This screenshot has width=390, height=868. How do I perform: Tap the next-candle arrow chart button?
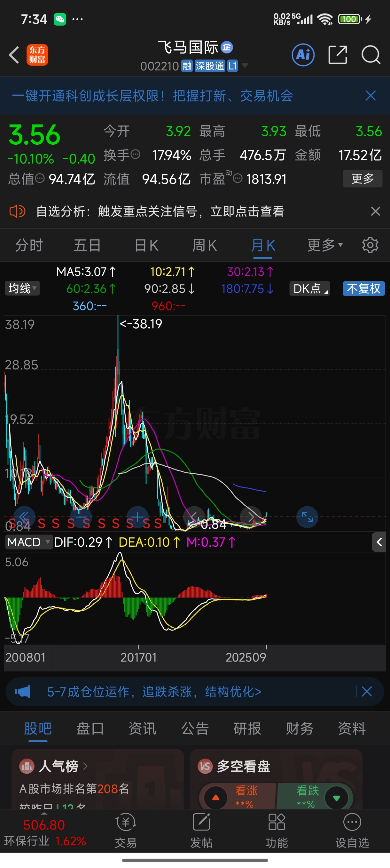(251, 517)
